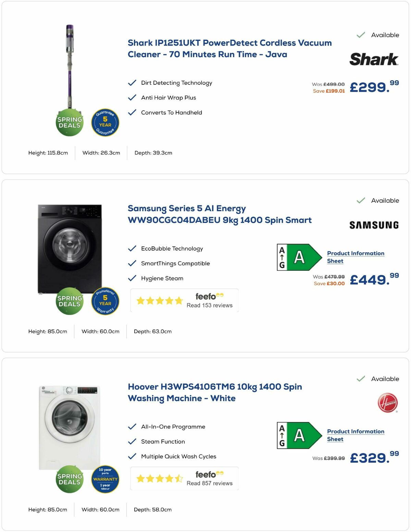Click the Spring Deals badge on the Shark vacuum
411x532 pixels.
[70, 122]
